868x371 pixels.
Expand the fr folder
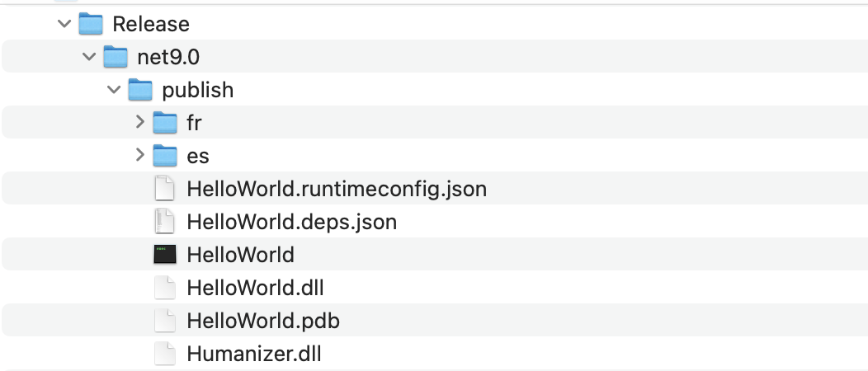click(139, 124)
